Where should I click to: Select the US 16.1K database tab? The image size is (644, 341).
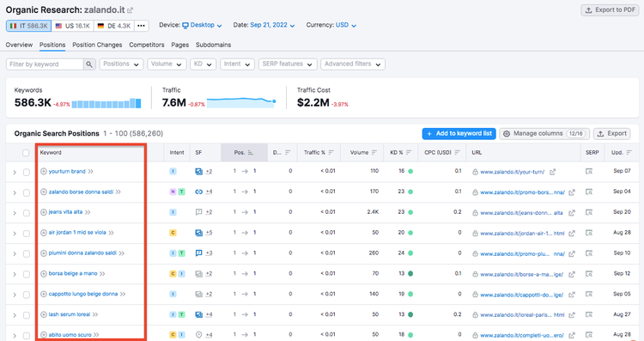(x=73, y=26)
